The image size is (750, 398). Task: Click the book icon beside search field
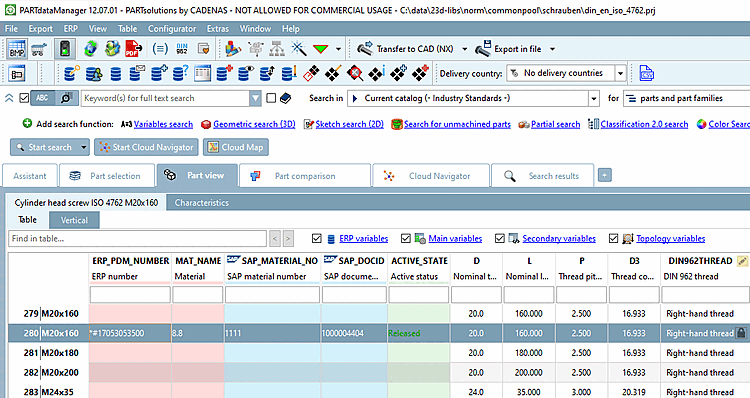pos(286,99)
